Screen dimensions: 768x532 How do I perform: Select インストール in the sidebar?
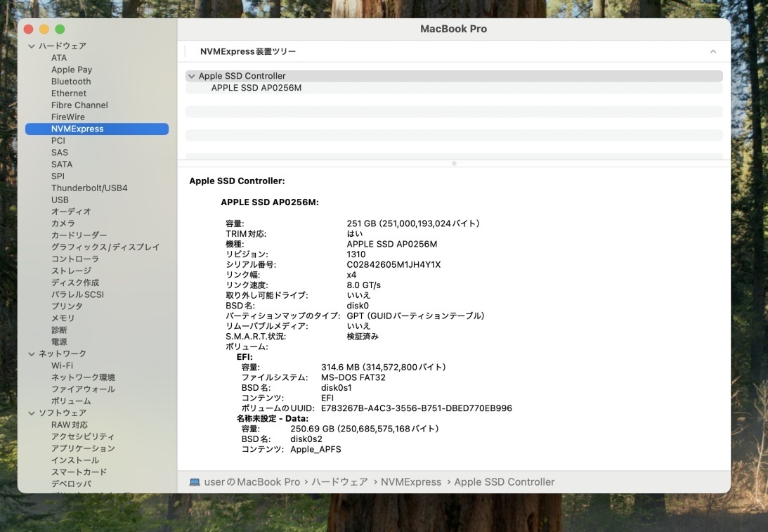75,460
